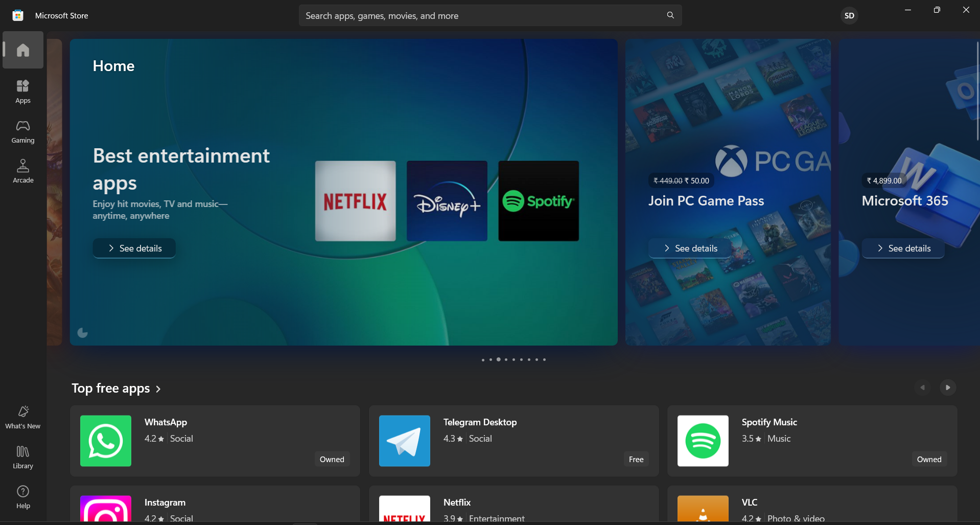
Task: Click the Instagram app icon
Action: pyautogui.click(x=106, y=509)
